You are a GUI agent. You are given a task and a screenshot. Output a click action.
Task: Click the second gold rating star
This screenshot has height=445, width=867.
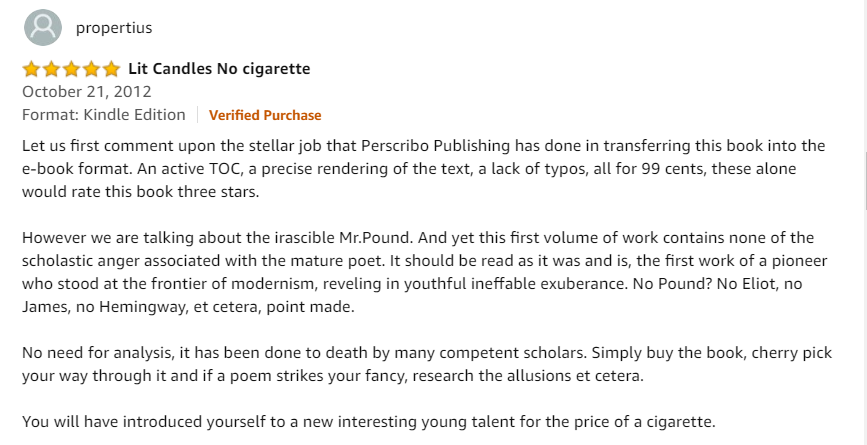coord(51,69)
